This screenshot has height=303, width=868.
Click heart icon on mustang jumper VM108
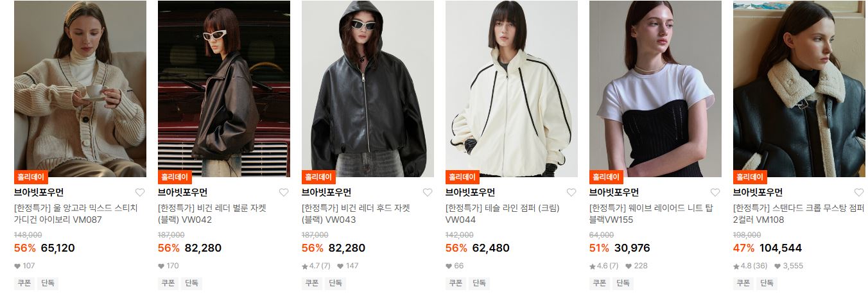[x=859, y=193]
